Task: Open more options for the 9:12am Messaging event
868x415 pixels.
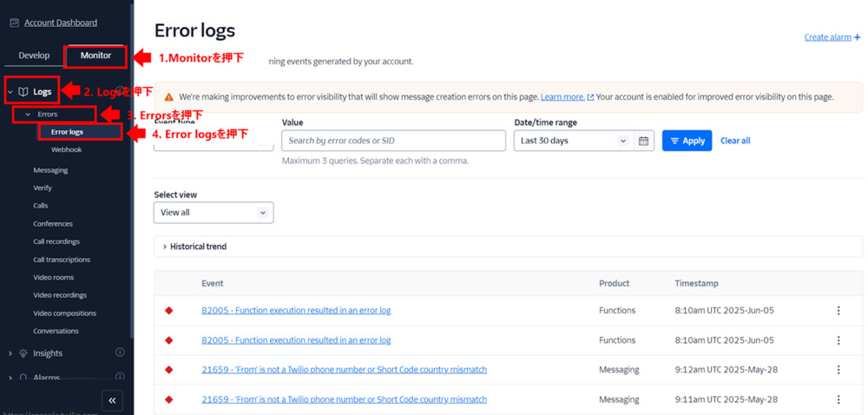Action: [x=838, y=370]
